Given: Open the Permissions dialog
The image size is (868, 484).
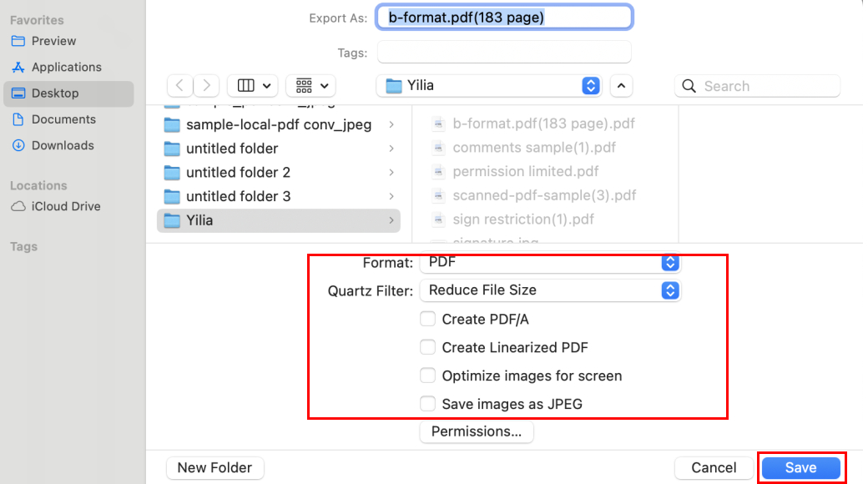Looking at the screenshot, I should click(x=476, y=431).
